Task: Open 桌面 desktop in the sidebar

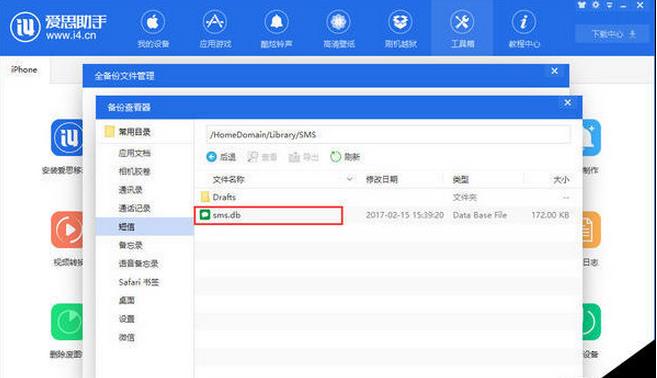Action: [127, 300]
